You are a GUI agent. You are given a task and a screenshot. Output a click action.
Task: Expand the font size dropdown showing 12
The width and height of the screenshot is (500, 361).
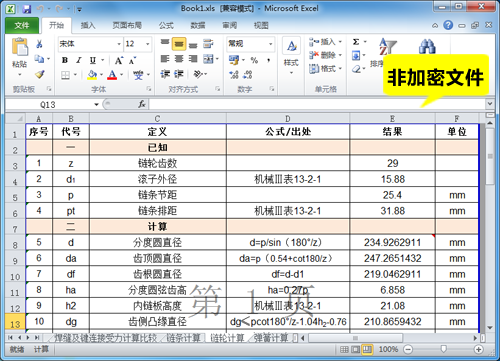pos(147,44)
